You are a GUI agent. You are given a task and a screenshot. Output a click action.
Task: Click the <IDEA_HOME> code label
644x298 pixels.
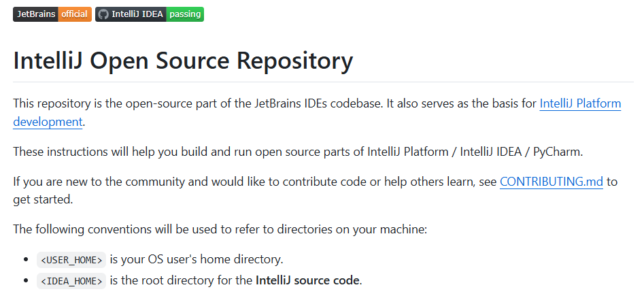[x=71, y=281]
